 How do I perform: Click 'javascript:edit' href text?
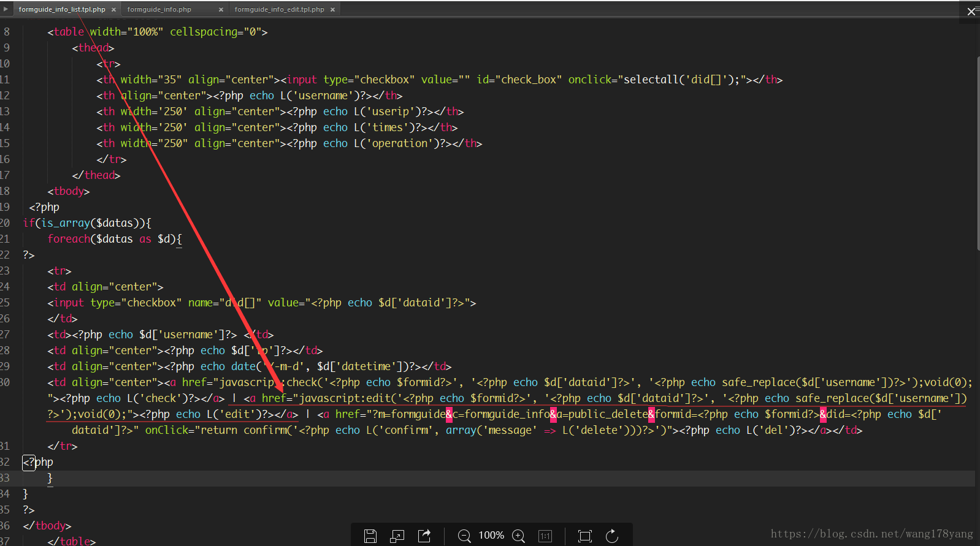click(x=345, y=398)
